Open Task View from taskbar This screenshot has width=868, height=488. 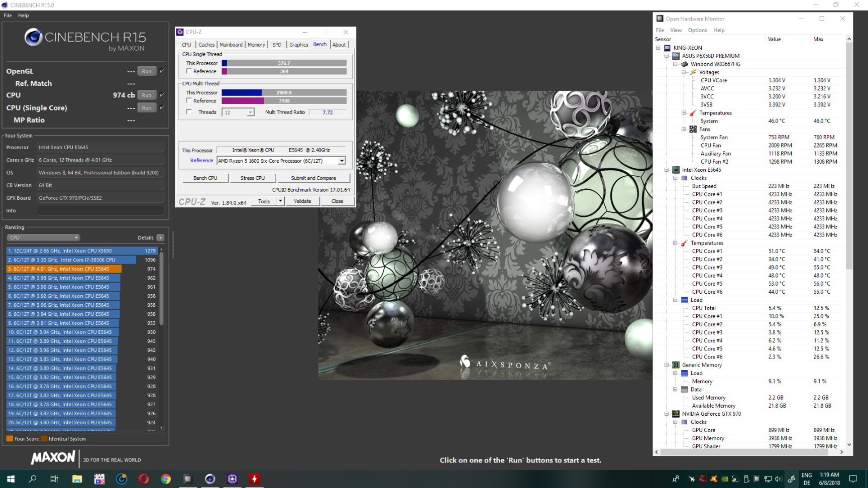tap(54, 479)
